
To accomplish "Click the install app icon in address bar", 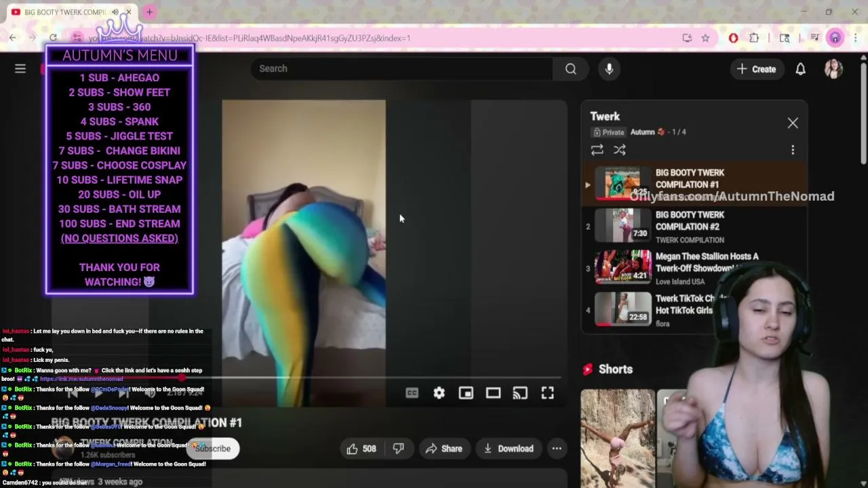I will click(x=687, y=38).
